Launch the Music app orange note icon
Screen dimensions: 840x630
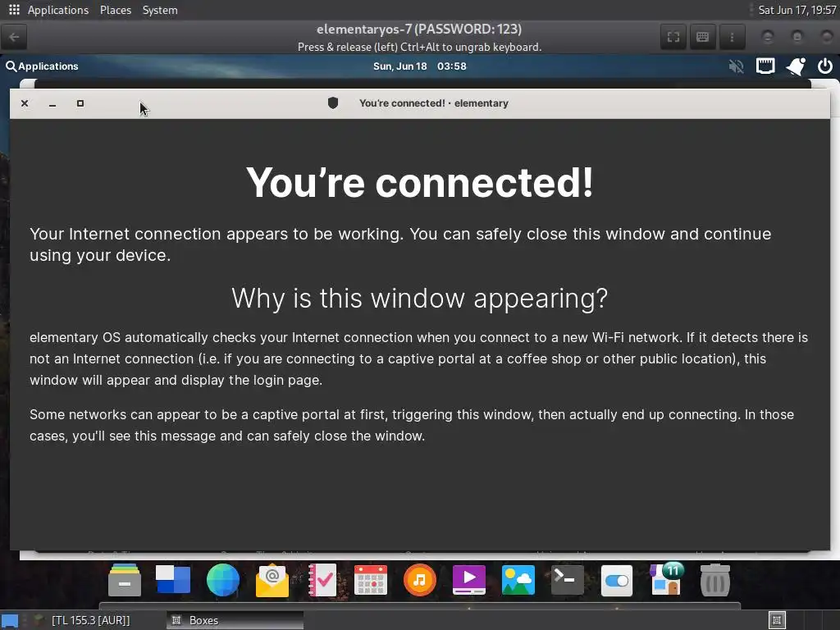coord(420,580)
